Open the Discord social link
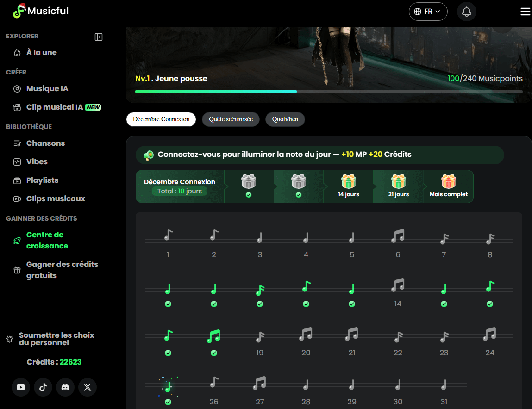Image resolution: width=532 pixels, height=409 pixels. tap(65, 387)
